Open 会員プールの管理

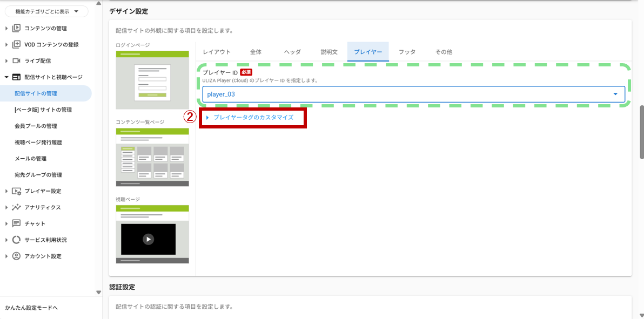pyautogui.click(x=36, y=126)
